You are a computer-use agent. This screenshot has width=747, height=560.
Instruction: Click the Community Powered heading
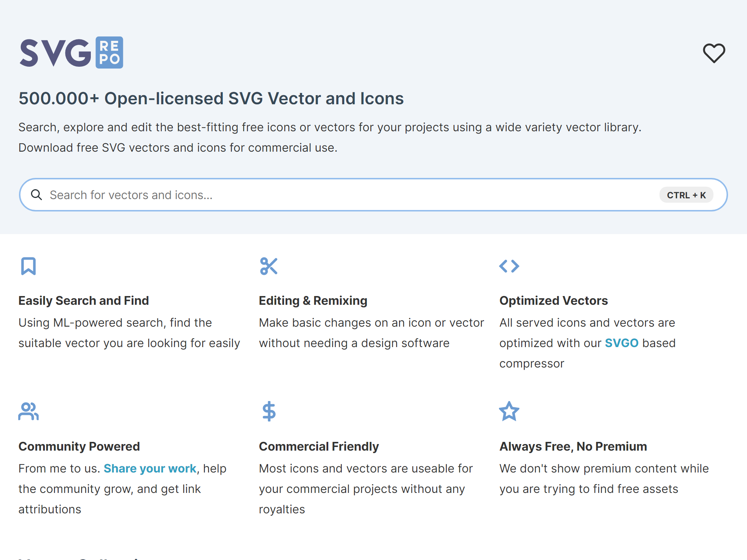click(79, 446)
